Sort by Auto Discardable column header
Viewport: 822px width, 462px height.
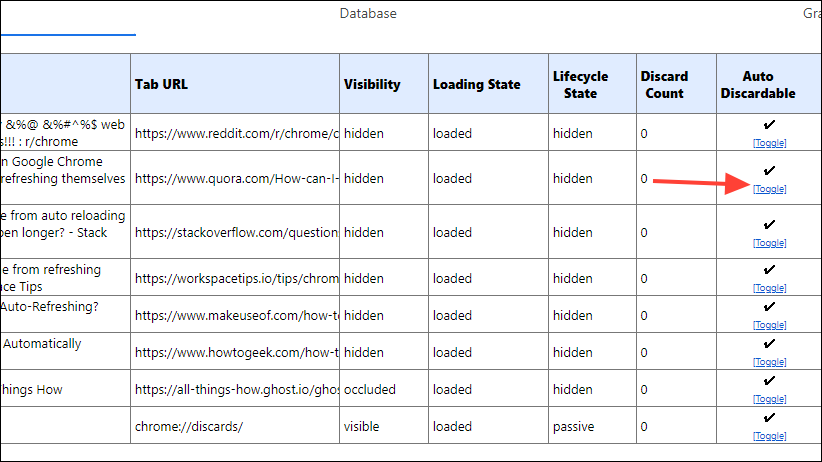[x=769, y=84]
